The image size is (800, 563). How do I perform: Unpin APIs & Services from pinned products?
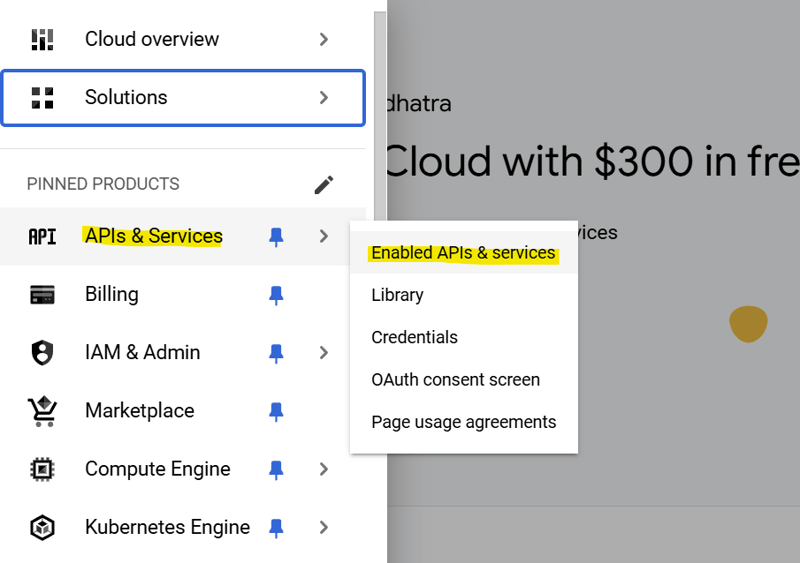pyautogui.click(x=276, y=237)
